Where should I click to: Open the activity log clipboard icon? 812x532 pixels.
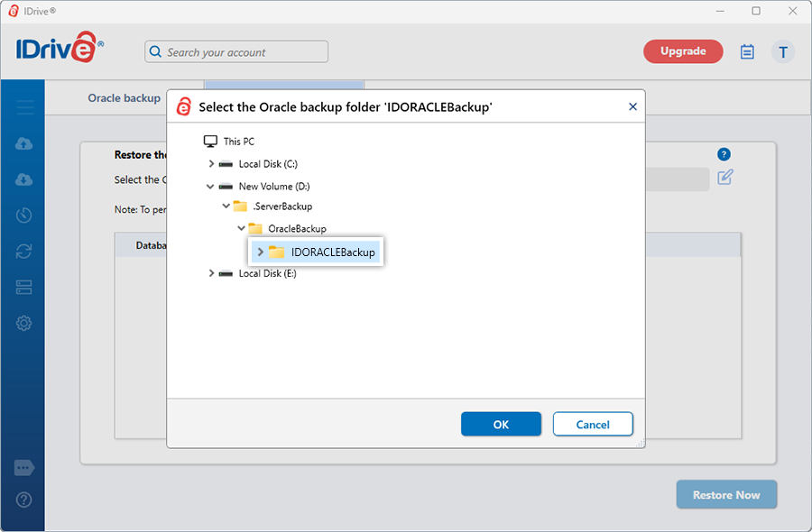pos(747,51)
